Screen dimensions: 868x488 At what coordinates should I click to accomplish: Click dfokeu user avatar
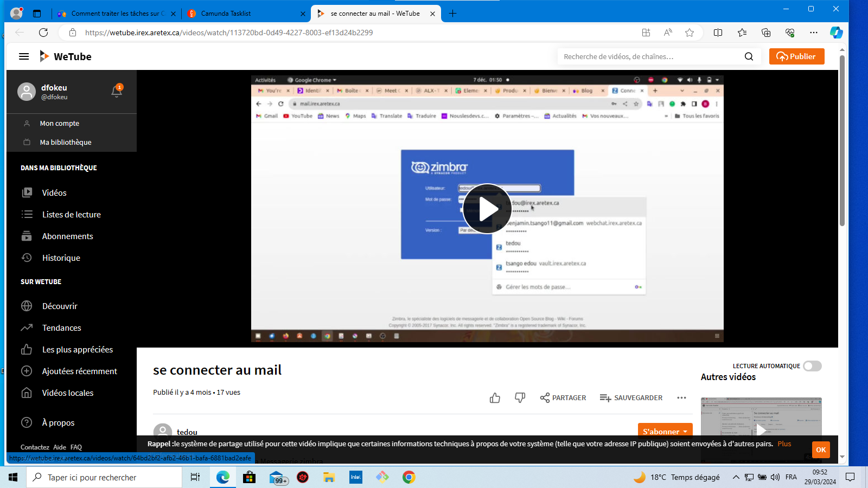[27, 92]
